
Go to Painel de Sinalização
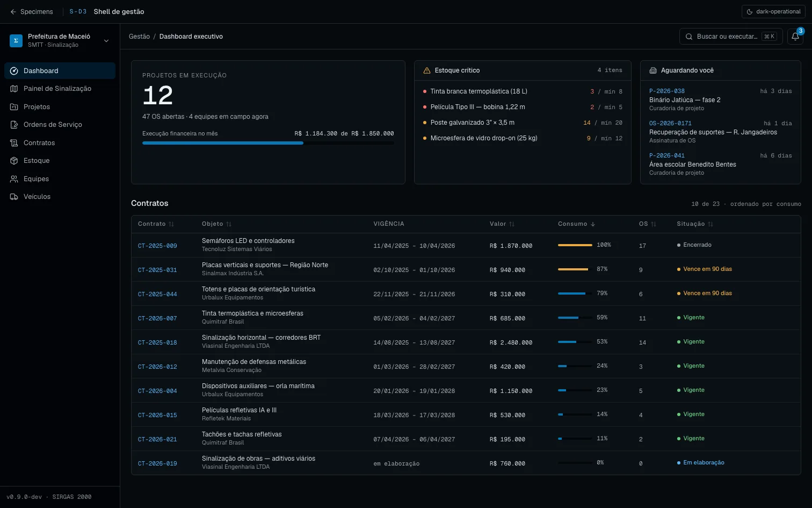point(60,89)
